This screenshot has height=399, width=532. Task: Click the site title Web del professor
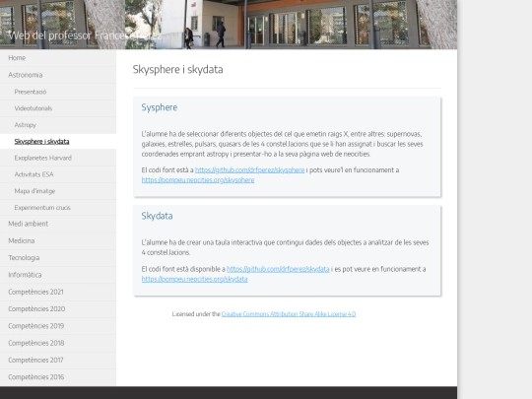[85, 35]
